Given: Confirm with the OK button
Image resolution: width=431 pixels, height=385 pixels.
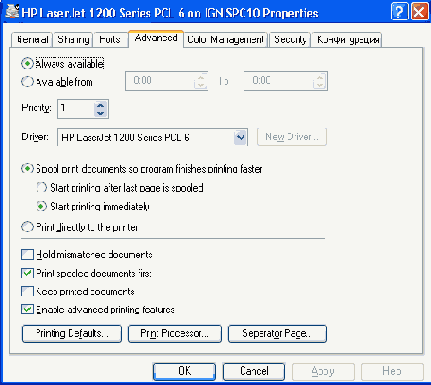Looking at the screenshot, I should pos(184,371).
